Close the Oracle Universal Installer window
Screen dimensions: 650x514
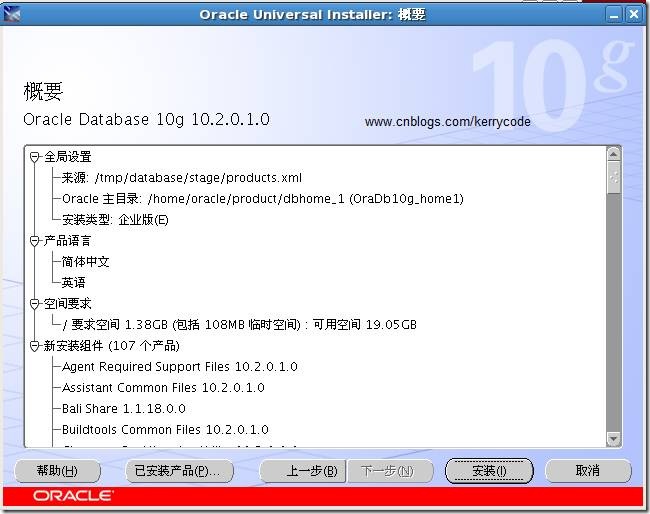(634, 15)
